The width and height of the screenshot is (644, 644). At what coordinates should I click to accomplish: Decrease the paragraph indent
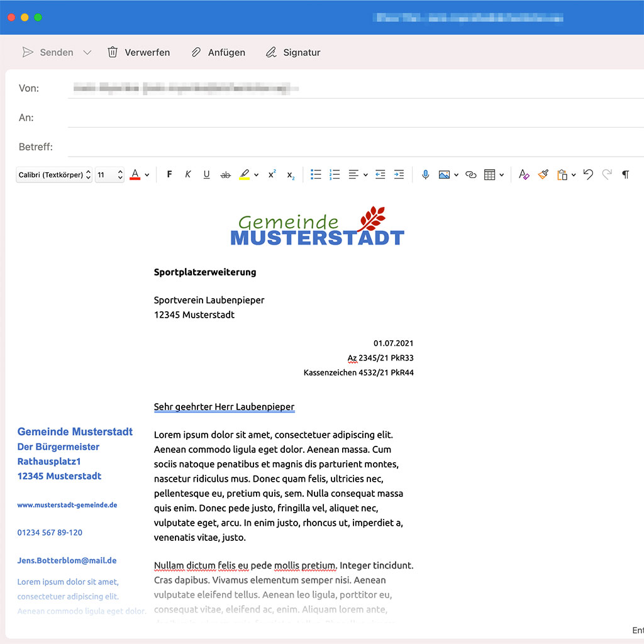380,175
